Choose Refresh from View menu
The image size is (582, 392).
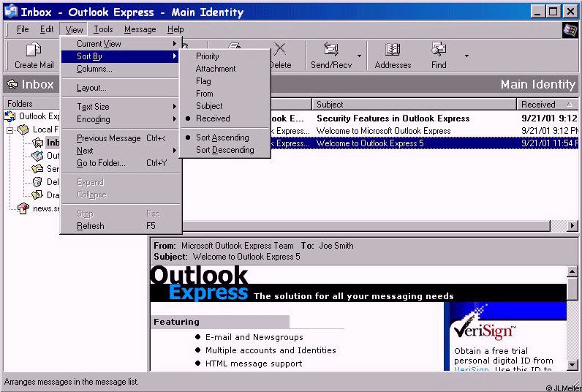pyautogui.click(x=121, y=226)
